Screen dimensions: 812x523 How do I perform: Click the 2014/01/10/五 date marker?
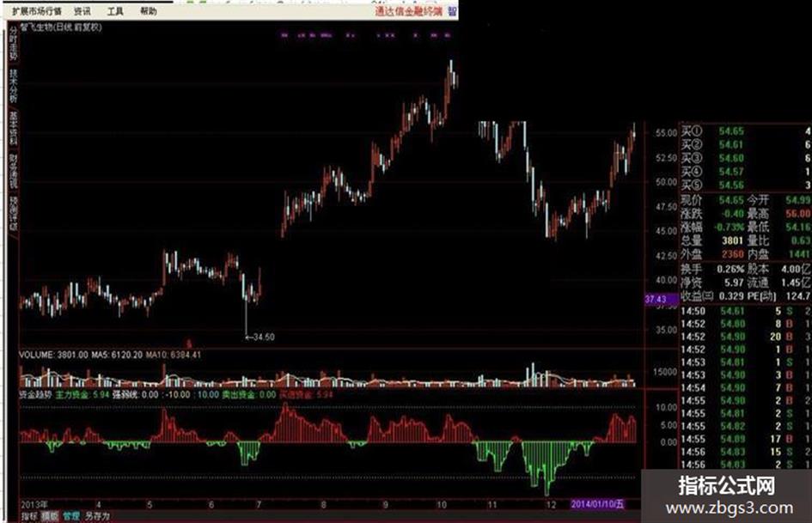(x=599, y=504)
